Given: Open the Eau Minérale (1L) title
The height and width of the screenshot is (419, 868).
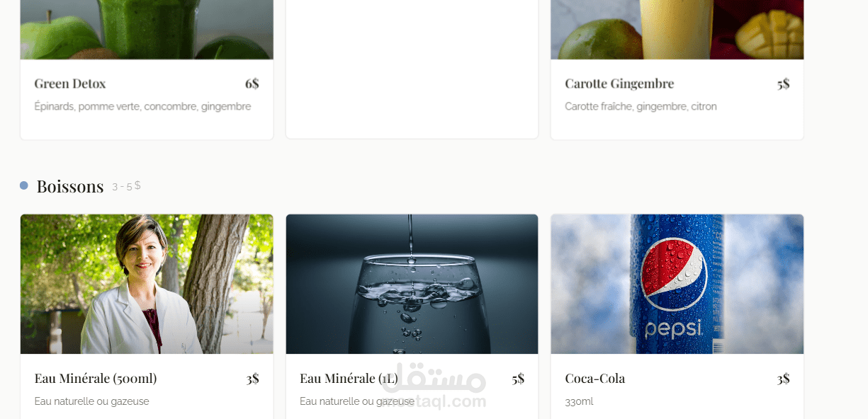Looking at the screenshot, I should pyautogui.click(x=349, y=379).
